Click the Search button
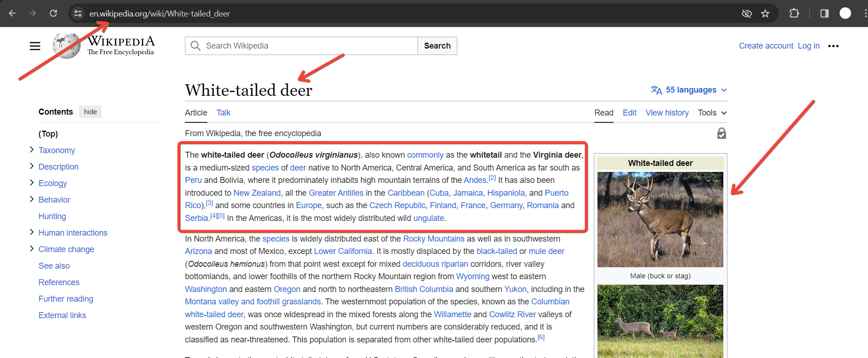868x358 pixels. point(437,46)
